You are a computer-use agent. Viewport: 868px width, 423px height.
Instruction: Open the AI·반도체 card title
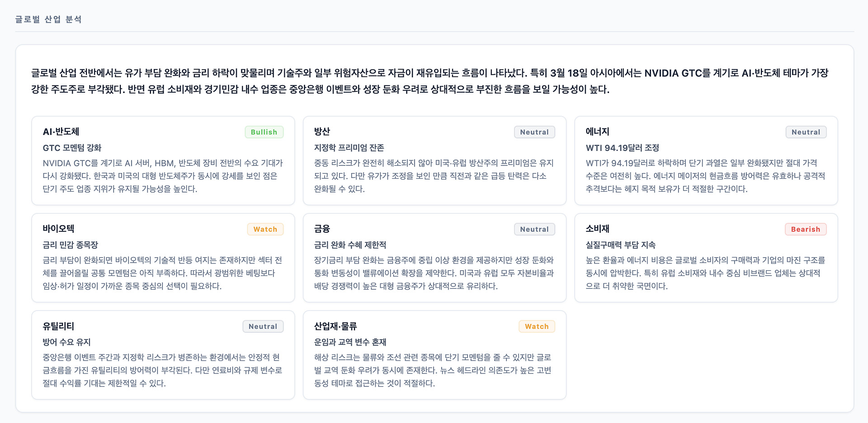[x=61, y=132]
